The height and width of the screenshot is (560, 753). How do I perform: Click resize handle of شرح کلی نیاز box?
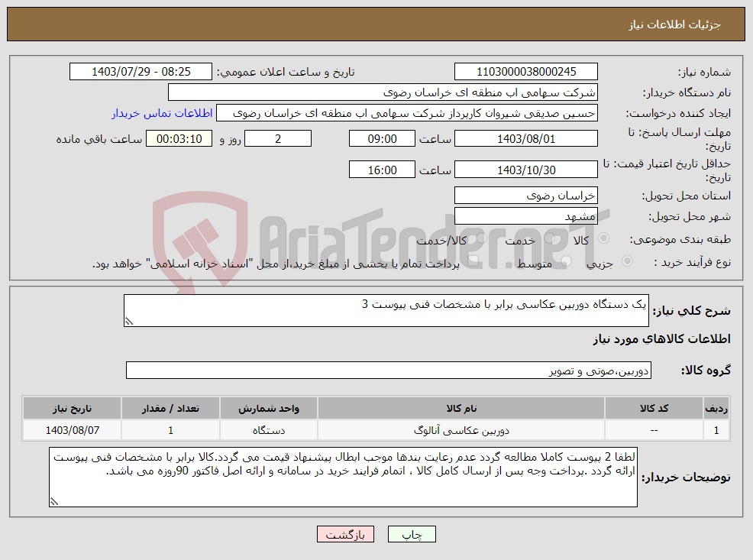tap(128, 322)
